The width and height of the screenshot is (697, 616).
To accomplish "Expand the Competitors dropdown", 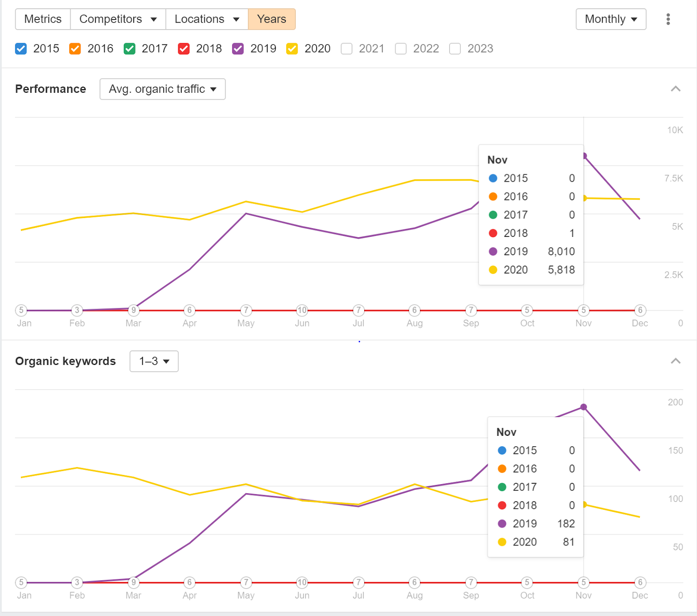I will pyautogui.click(x=118, y=19).
